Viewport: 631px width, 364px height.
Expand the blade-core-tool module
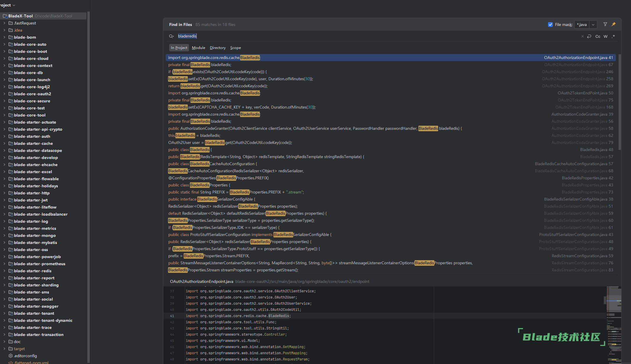click(x=4, y=115)
